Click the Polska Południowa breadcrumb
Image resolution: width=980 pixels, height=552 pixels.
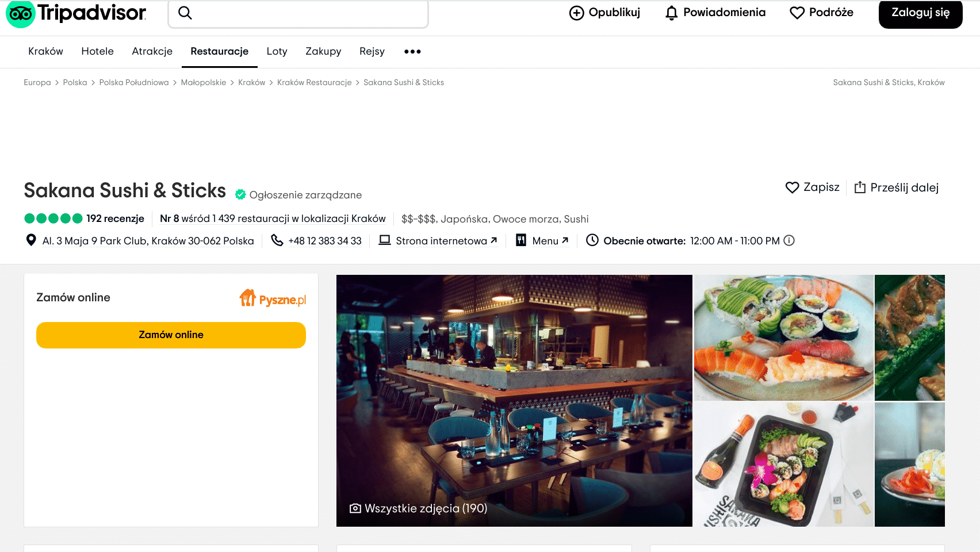click(134, 83)
